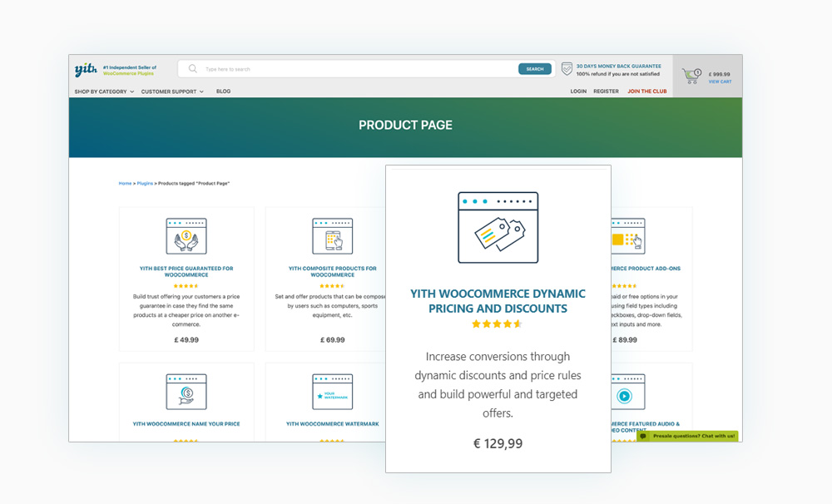832x504 pixels.
Task: Click Product Add-Ons star rating
Action: pos(624,286)
